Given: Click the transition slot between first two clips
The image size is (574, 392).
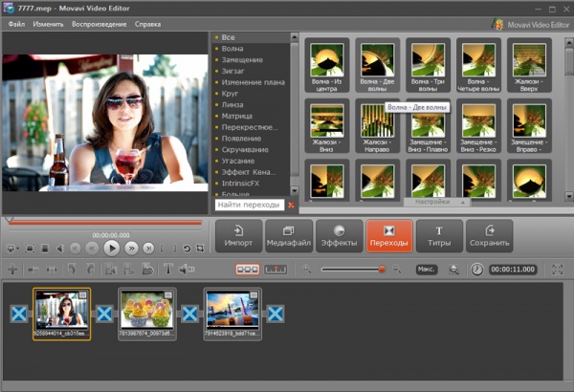Looking at the screenshot, I should (103, 314).
